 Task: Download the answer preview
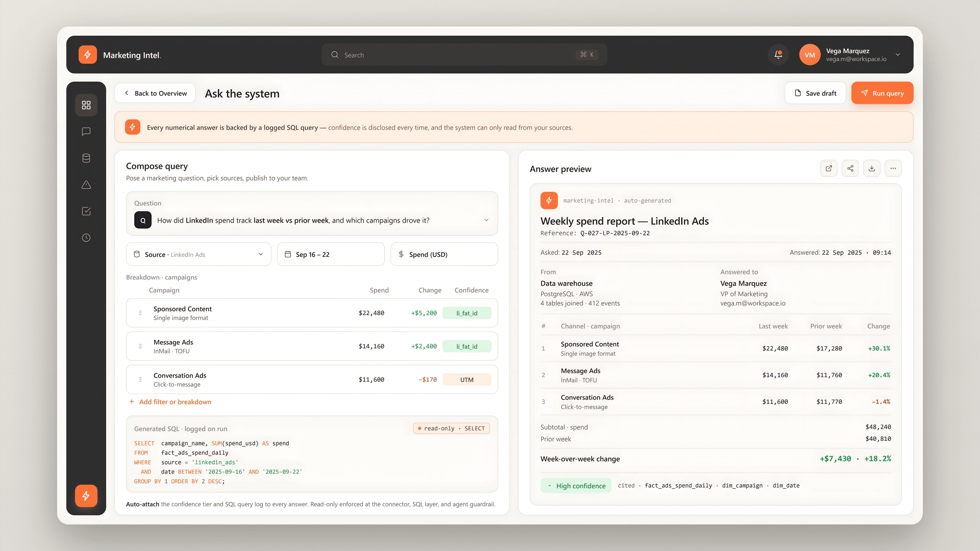(x=872, y=168)
